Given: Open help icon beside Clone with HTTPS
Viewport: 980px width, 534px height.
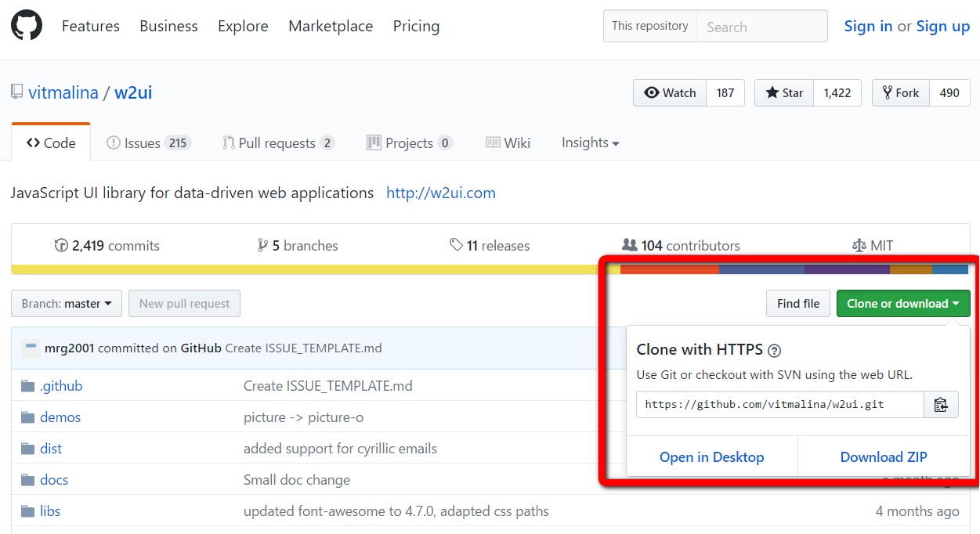Looking at the screenshot, I should tap(775, 351).
